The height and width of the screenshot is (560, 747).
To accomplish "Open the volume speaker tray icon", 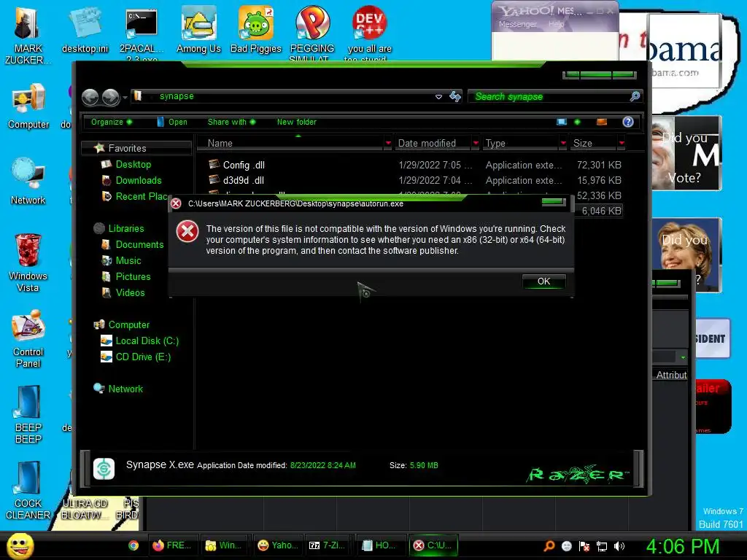I will pyautogui.click(x=619, y=546).
